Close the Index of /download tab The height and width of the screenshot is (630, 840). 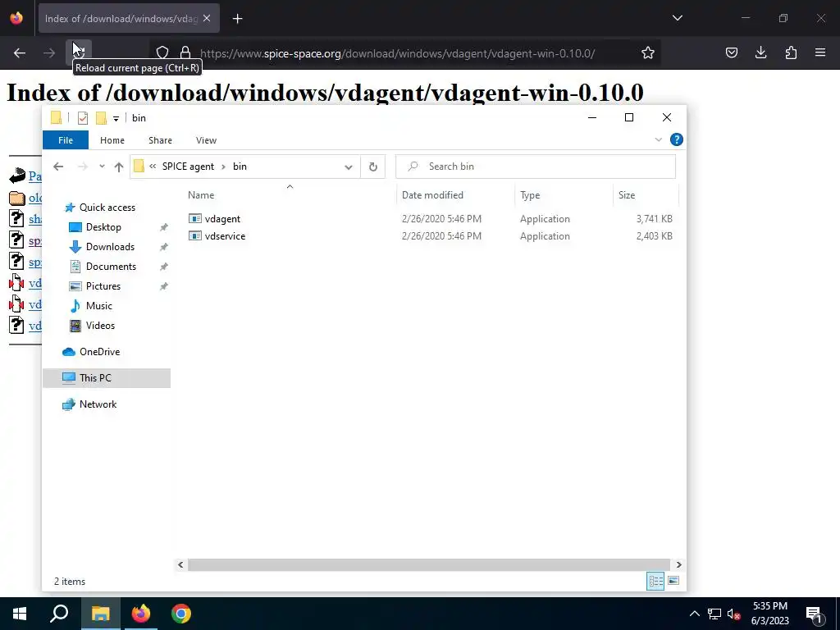pyautogui.click(x=207, y=18)
